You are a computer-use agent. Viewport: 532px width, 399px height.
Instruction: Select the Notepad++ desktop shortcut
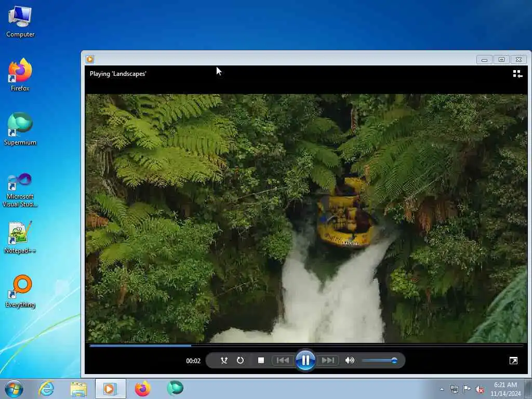[x=20, y=237]
